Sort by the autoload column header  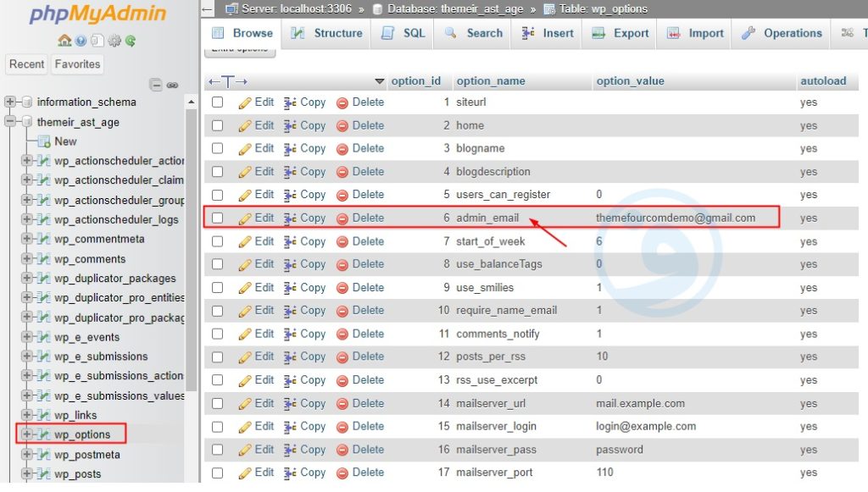pos(823,81)
